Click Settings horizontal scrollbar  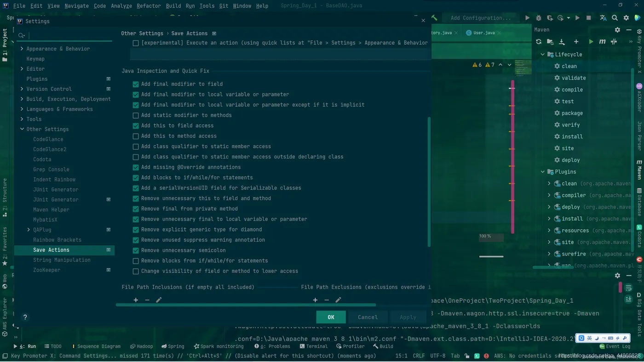click(x=246, y=305)
